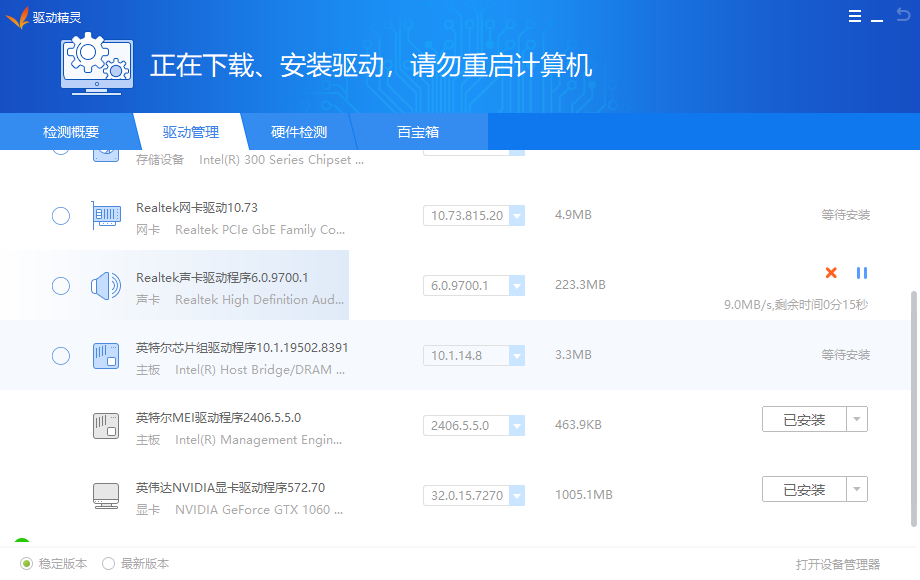Viewport: 920px width, 580px height.
Task: Click the NVIDIA display card monitor icon
Action: pyautogui.click(x=106, y=496)
